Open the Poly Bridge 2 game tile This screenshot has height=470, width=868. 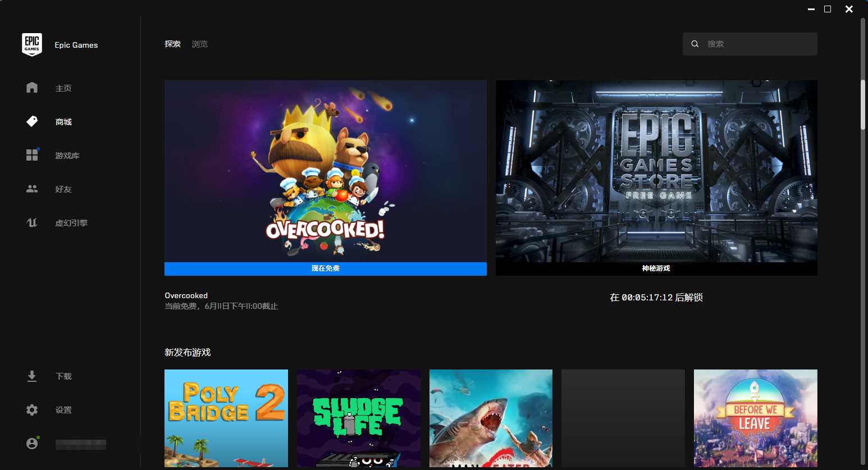226,418
